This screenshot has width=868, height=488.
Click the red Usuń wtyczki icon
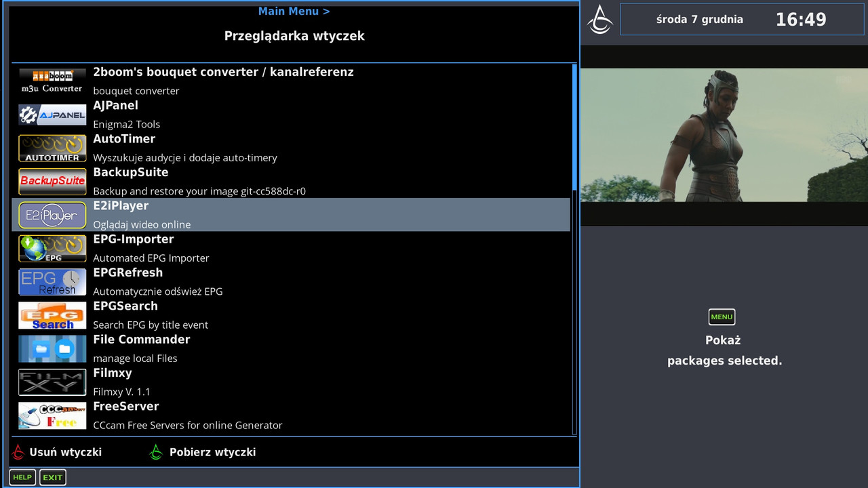click(19, 452)
